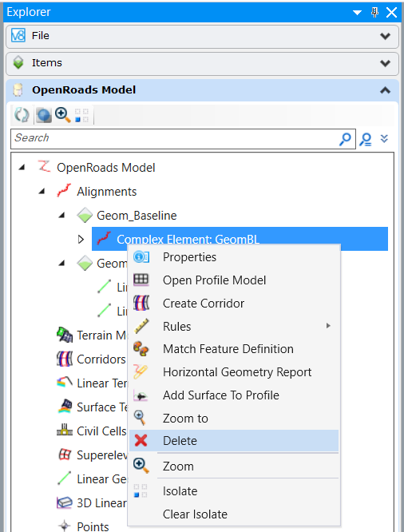Click the Corridors icon in the tree
Viewport: 404px width, 532px height.
tap(65, 359)
